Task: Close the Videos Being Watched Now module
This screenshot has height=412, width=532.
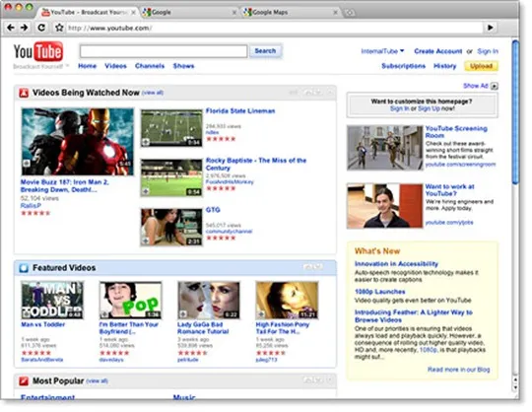Action: [x=330, y=93]
